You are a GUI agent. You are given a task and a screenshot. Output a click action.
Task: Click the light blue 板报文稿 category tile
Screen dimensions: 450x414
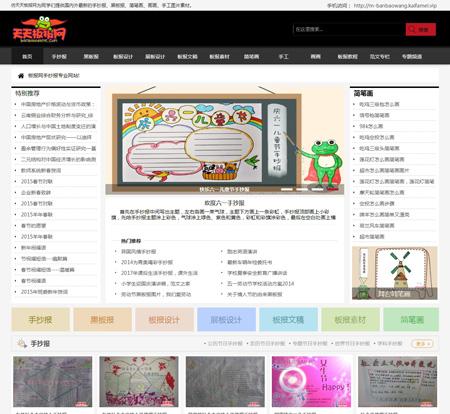point(288,320)
